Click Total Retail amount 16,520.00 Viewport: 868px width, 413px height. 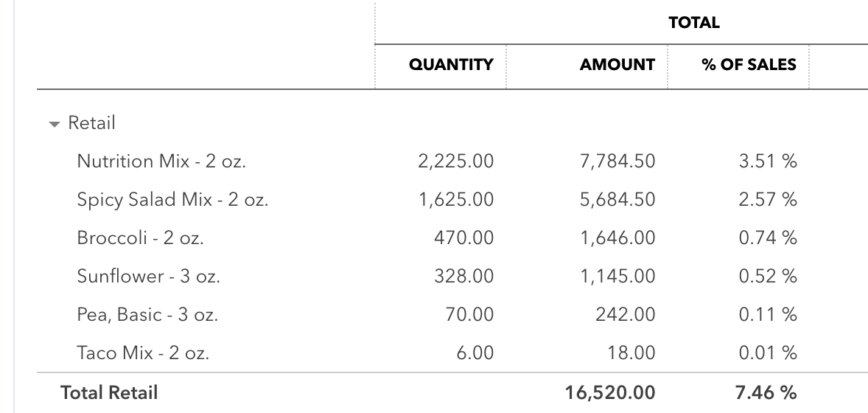click(611, 393)
